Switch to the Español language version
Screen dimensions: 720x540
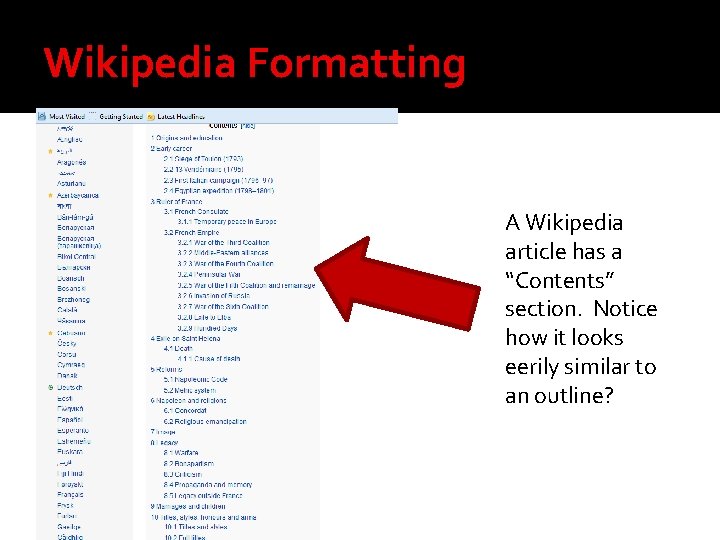coord(70,419)
